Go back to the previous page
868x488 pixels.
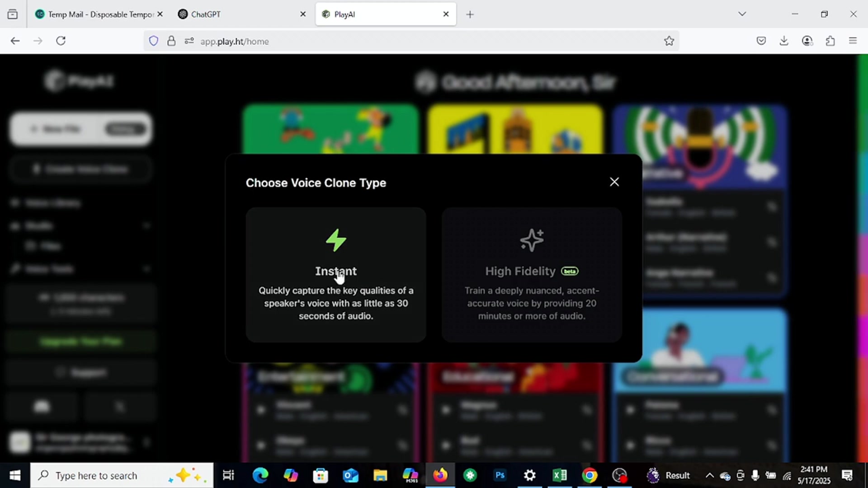[15, 41]
